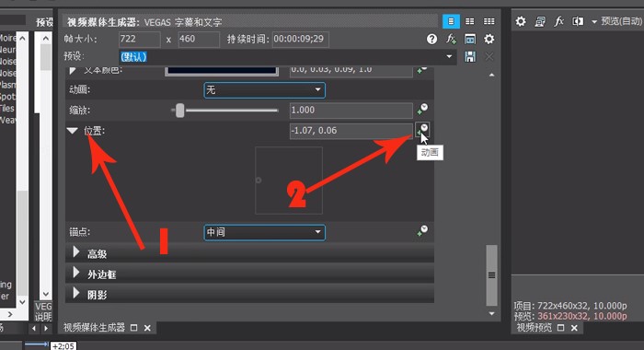Click the 预览: 361x230x32 status text
The width and height of the screenshot is (644, 350).
(x=570, y=316)
